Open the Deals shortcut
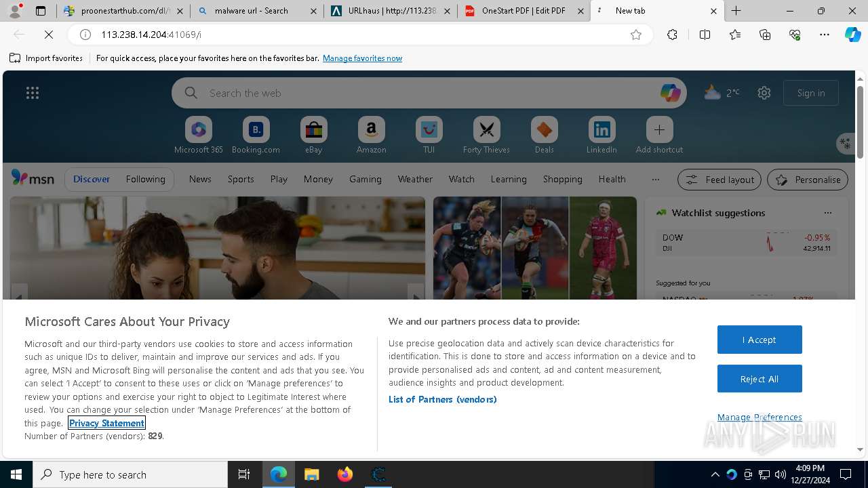The height and width of the screenshot is (488, 868). coord(544,135)
